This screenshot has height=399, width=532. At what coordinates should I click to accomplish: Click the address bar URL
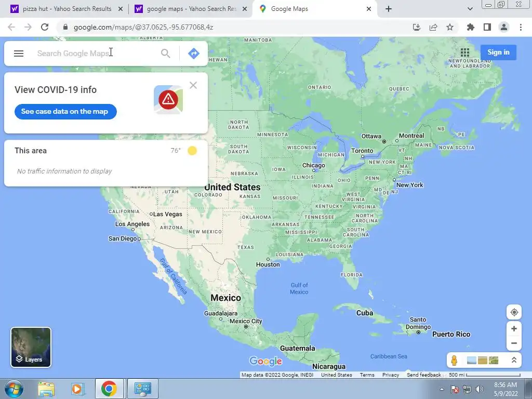pyautogui.click(x=143, y=27)
